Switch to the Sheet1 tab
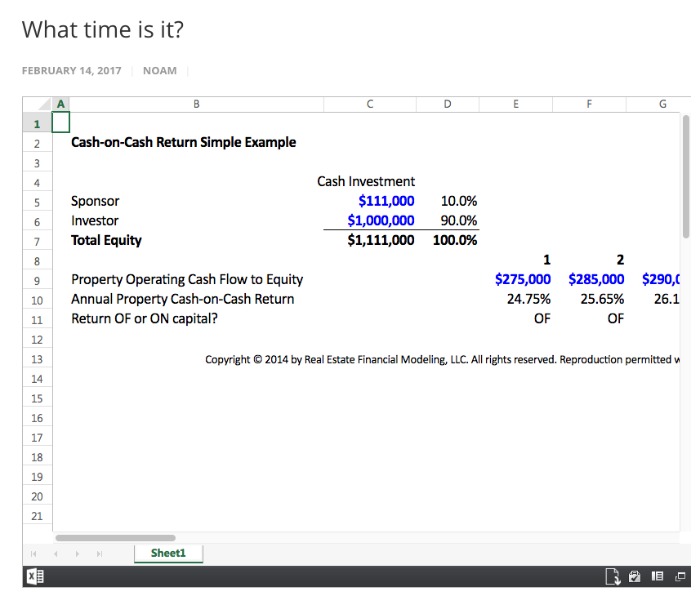This screenshot has width=700, height=596. tap(168, 554)
